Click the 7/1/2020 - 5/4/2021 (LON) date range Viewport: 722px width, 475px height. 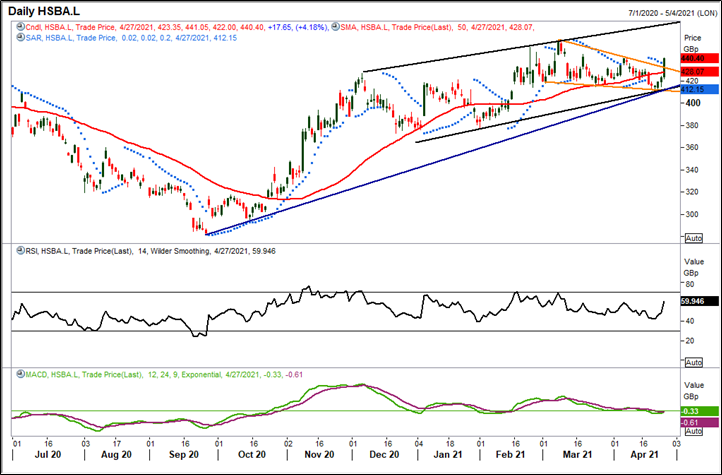672,14
